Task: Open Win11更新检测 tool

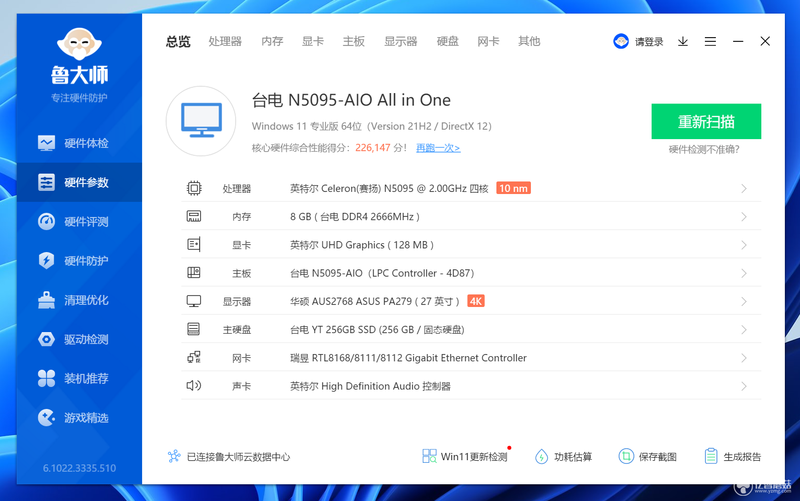Action: click(465, 457)
